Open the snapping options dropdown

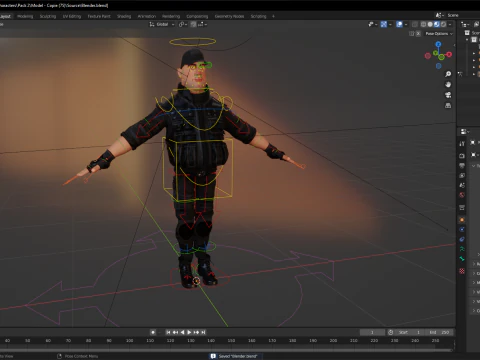[202, 24]
